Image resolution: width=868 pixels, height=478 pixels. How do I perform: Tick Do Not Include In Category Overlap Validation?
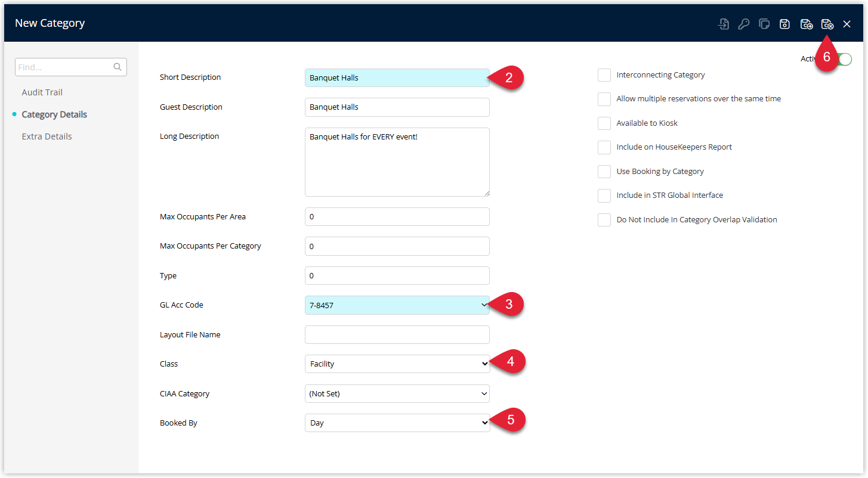point(604,220)
